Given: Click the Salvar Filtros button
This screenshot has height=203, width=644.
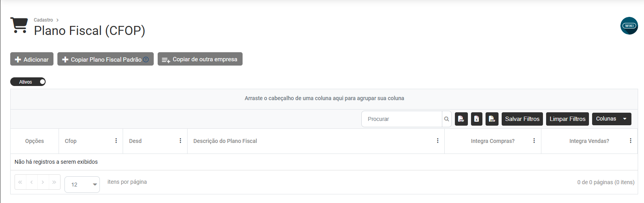Looking at the screenshot, I should click(522, 119).
